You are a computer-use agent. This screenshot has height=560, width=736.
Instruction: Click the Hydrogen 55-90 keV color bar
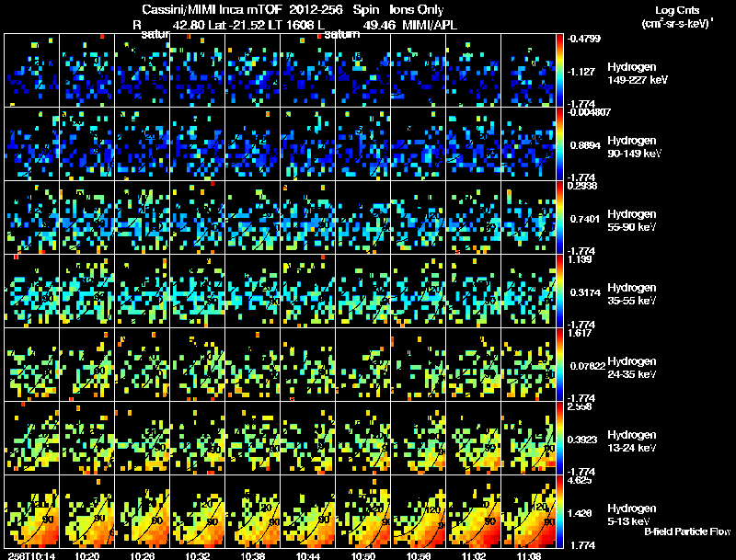559,218
